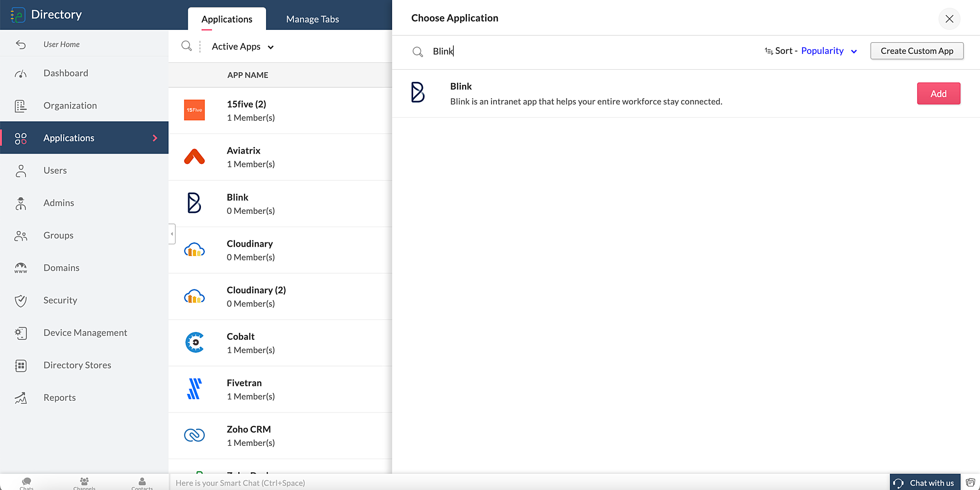Open Groups in the sidebar
The height and width of the screenshot is (490, 980).
pyautogui.click(x=84, y=235)
